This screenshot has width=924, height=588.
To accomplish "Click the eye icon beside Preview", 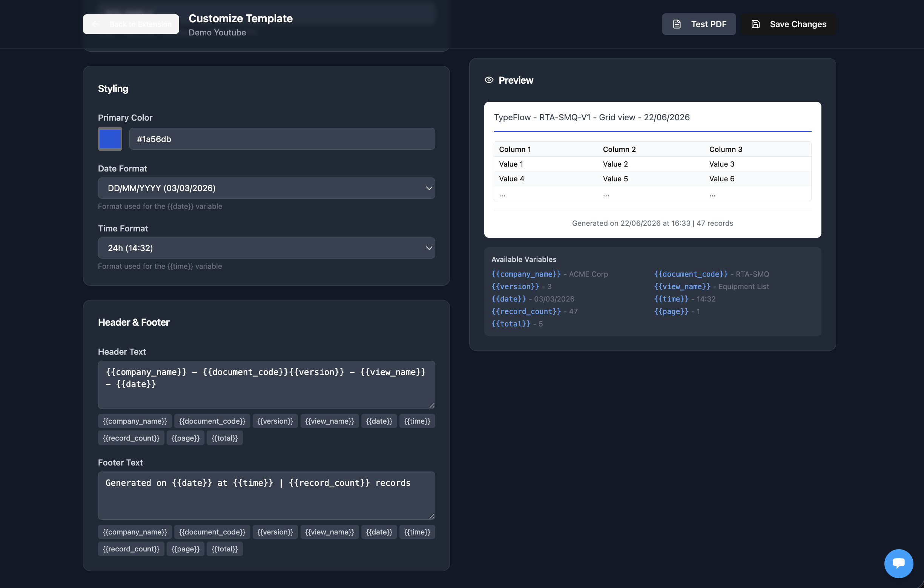I will point(489,80).
